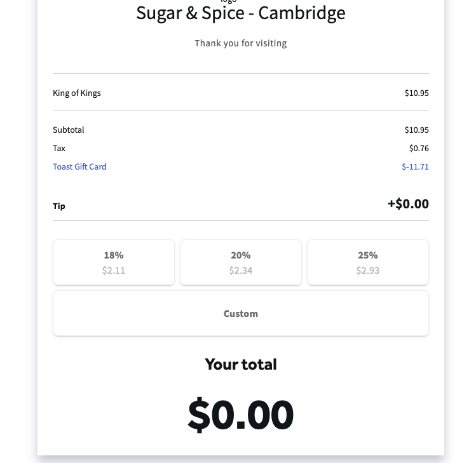476x463 pixels.
Task: Select the 18% tip option
Action: (x=114, y=262)
